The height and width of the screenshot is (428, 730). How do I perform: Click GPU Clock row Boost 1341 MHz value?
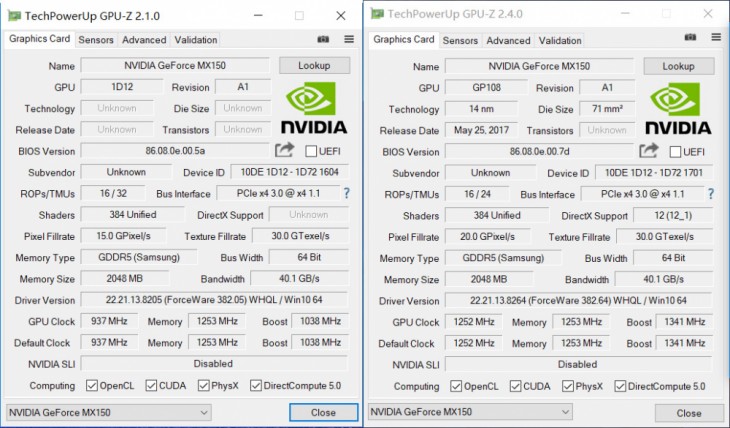tap(684, 322)
